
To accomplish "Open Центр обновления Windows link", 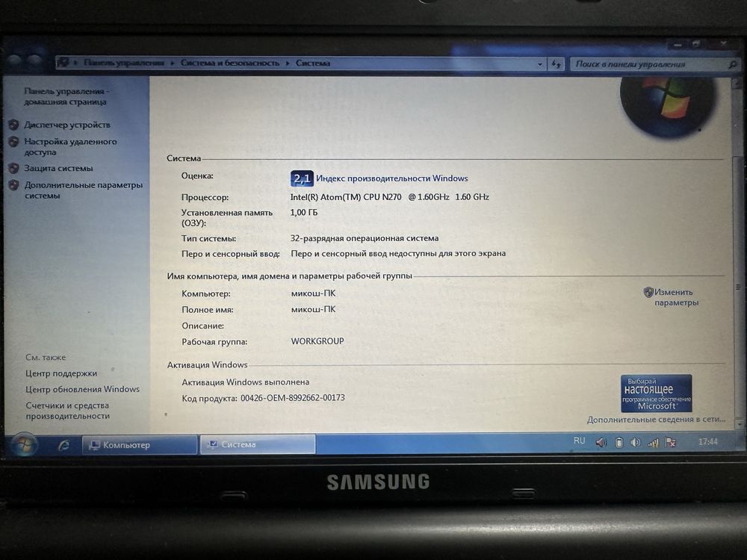I will (82, 389).
